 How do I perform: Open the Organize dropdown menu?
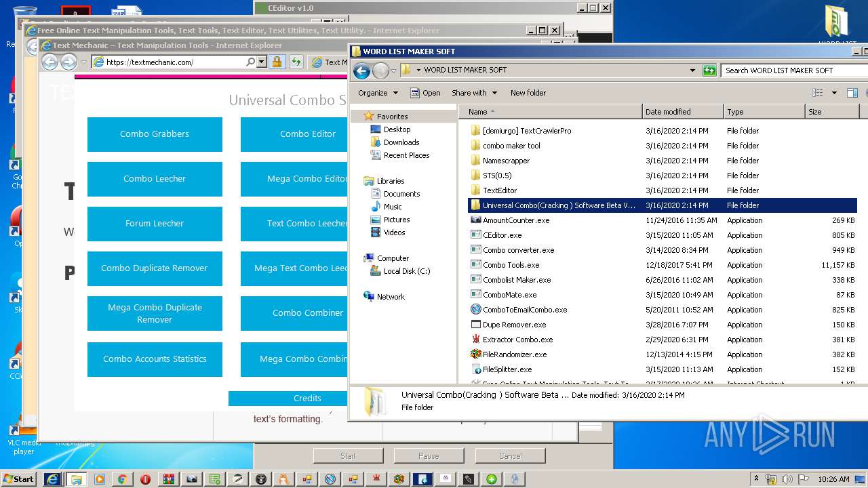click(378, 93)
